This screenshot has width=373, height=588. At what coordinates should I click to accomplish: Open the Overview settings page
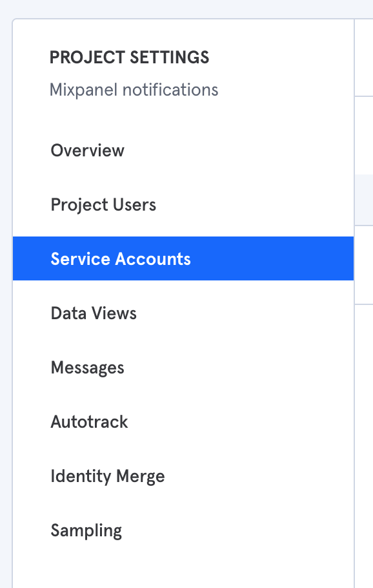183,151
